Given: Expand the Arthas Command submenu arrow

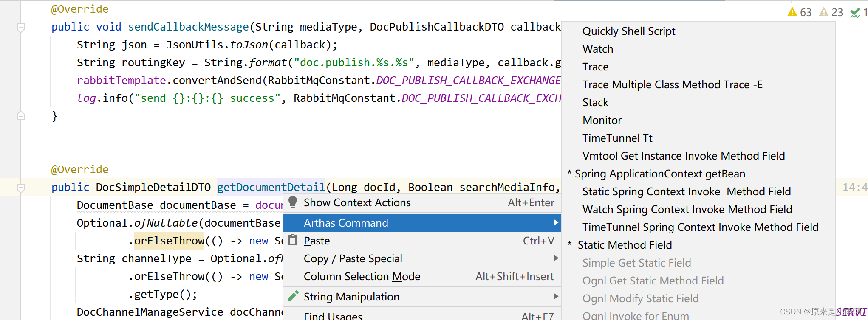Looking at the screenshot, I should coord(555,222).
